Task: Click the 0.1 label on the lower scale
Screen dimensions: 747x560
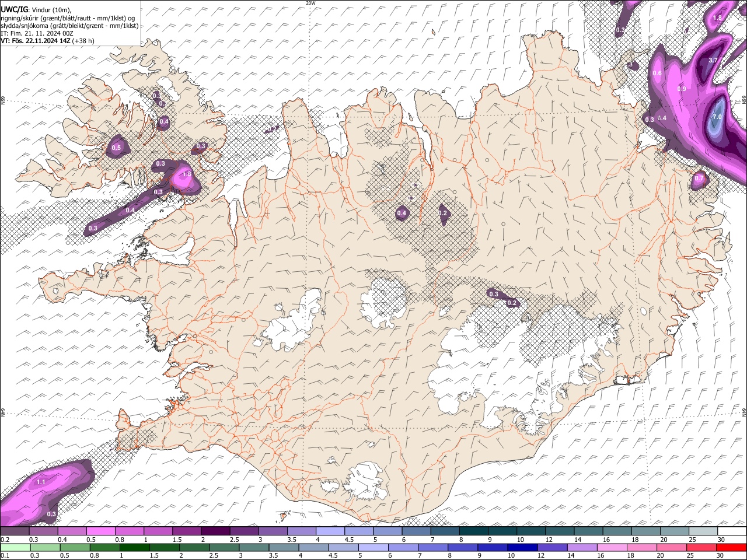Action: pyautogui.click(x=4, y=555)
